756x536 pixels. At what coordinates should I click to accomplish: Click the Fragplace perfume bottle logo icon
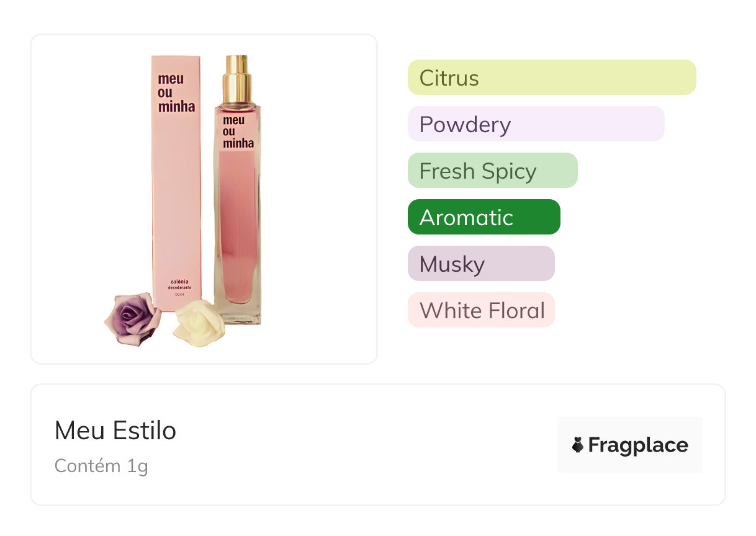578,445
